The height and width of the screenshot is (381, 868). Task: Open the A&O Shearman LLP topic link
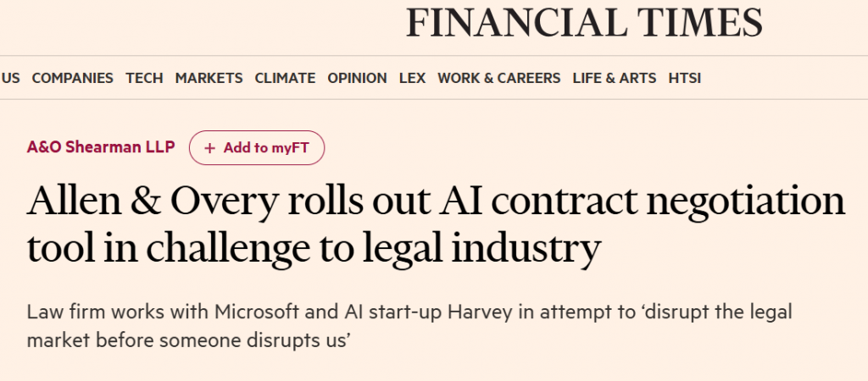pyautogui.click(x=101, y=147)
